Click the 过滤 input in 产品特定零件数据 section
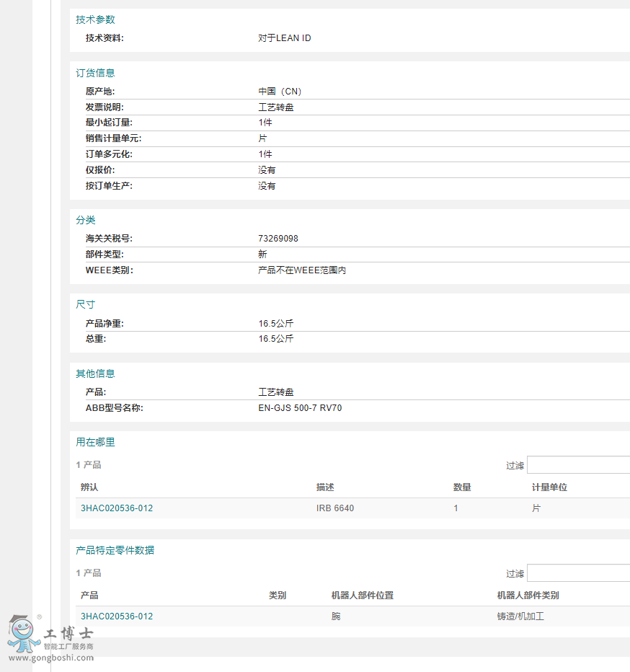The height and width of the screenshot is (672, 630). [579, 573]
